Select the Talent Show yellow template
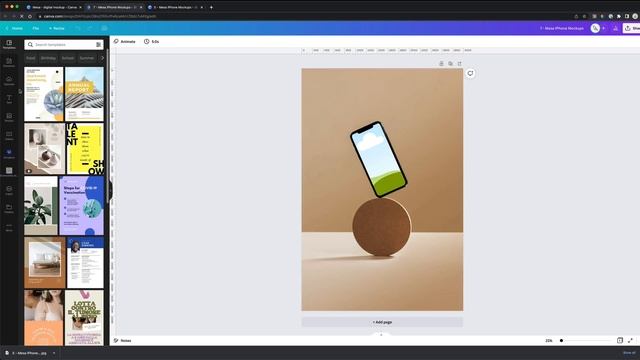 [85, 149]
